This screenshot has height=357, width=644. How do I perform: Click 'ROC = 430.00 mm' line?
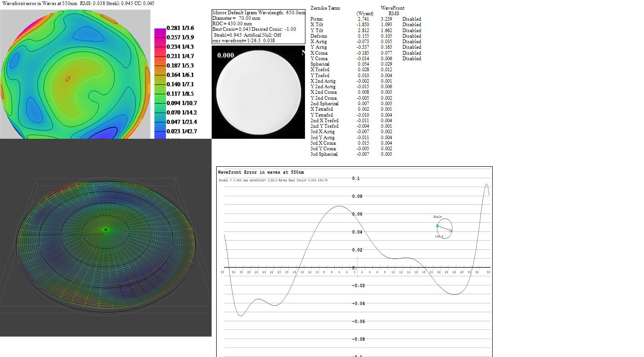[x=232, y=24]
